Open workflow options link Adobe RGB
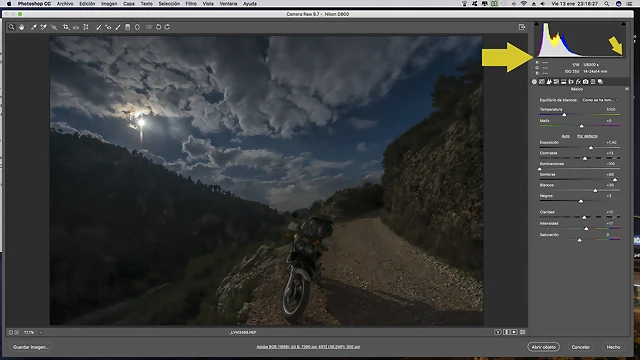Screen dimensions: 640x360 pos(308,347)
